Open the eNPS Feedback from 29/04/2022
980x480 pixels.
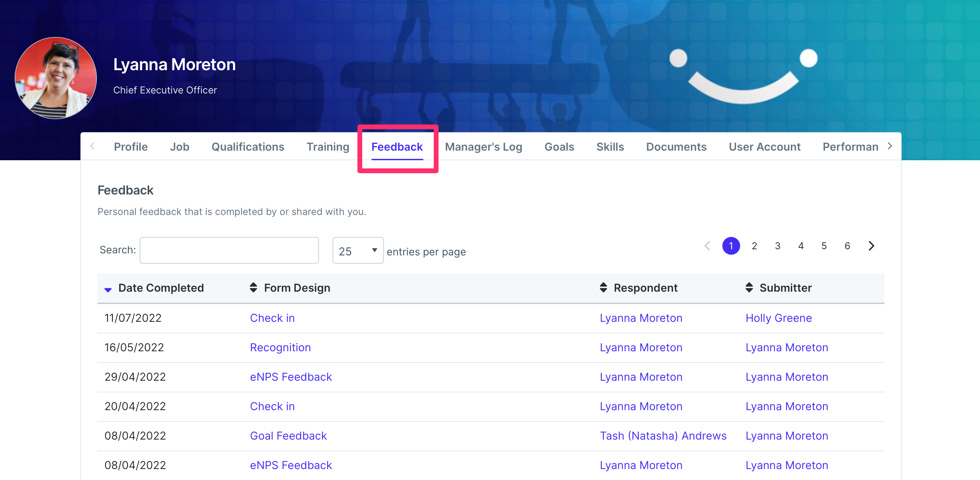click(x=291, y=377)
